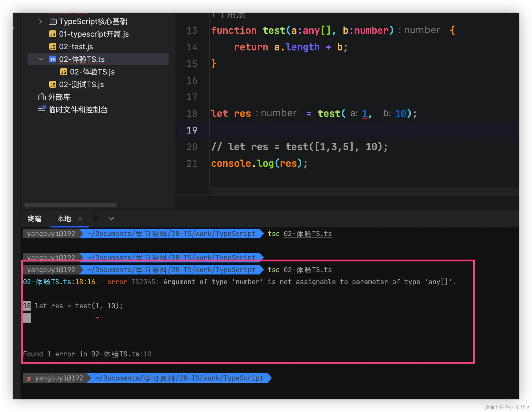Viewport: 532px width, 412px height.
Task: Click the commented line // let res = test([1,3,5], 10);
Action: click(300, 147)
